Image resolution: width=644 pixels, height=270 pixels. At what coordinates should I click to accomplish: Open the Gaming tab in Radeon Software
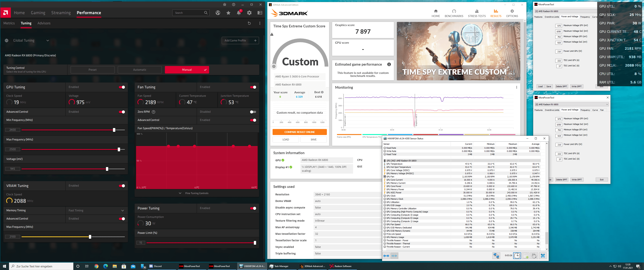click(38, 13)
